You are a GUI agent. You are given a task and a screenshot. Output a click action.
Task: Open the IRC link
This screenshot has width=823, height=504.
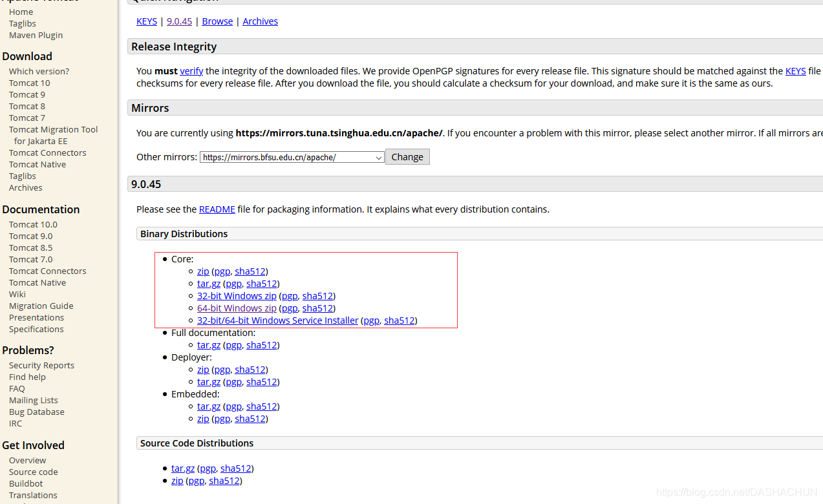tap(16, 423)
